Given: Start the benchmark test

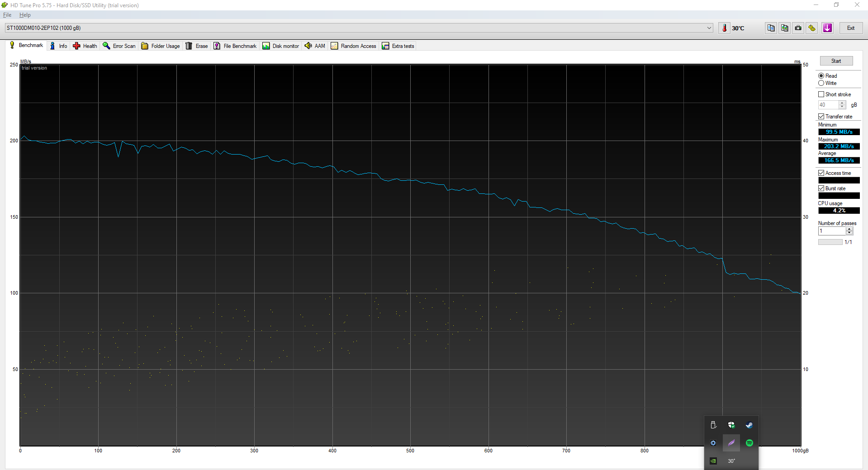Looking at the screenshot, I should (836, 61).
